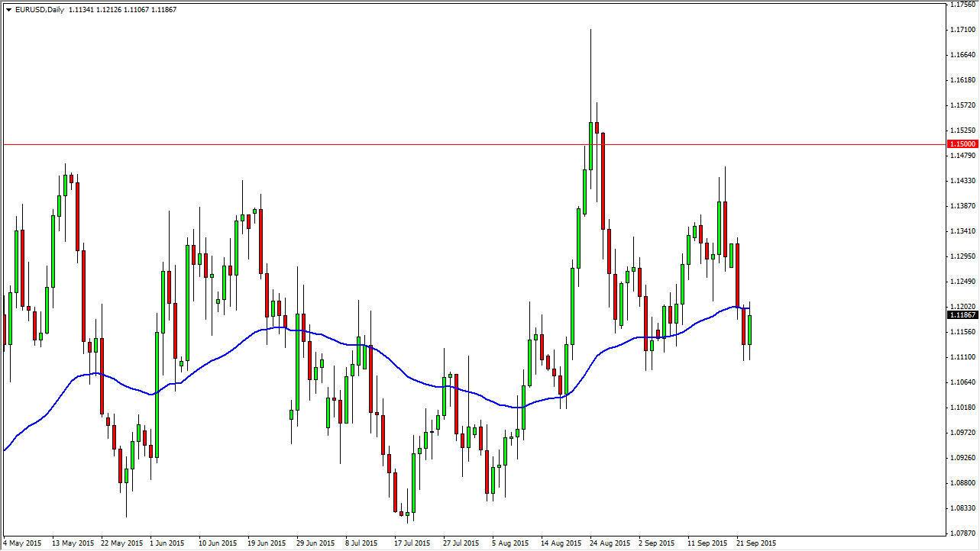Select the red horizontal line at 1.15000
The width and height of the screenshot is (980, 551).
tap(474, 144)
